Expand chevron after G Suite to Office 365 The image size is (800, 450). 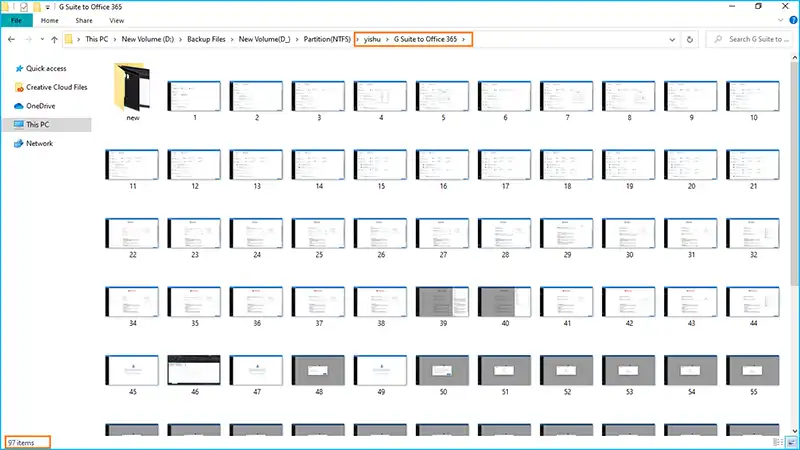pos(463,39)
